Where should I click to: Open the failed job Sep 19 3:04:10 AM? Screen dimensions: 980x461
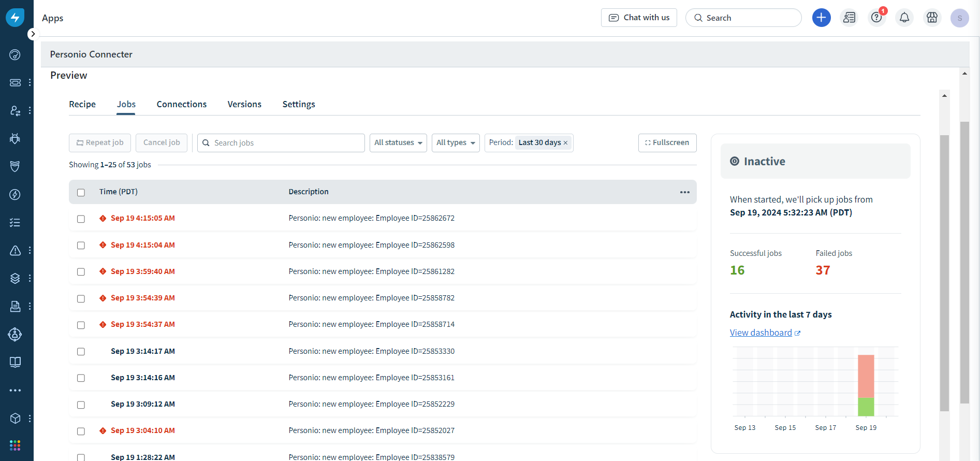coord(143,430)
